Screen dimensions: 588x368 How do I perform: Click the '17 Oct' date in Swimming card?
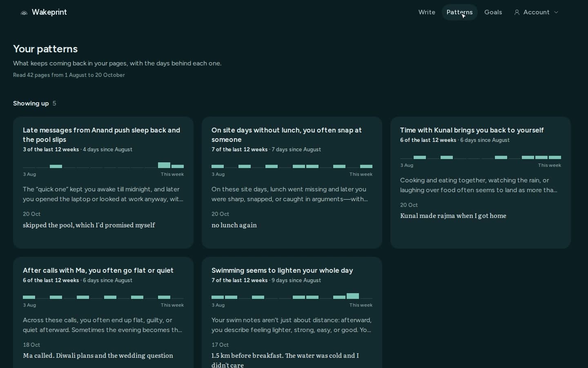pyautogui.click(x=220, y=345)
